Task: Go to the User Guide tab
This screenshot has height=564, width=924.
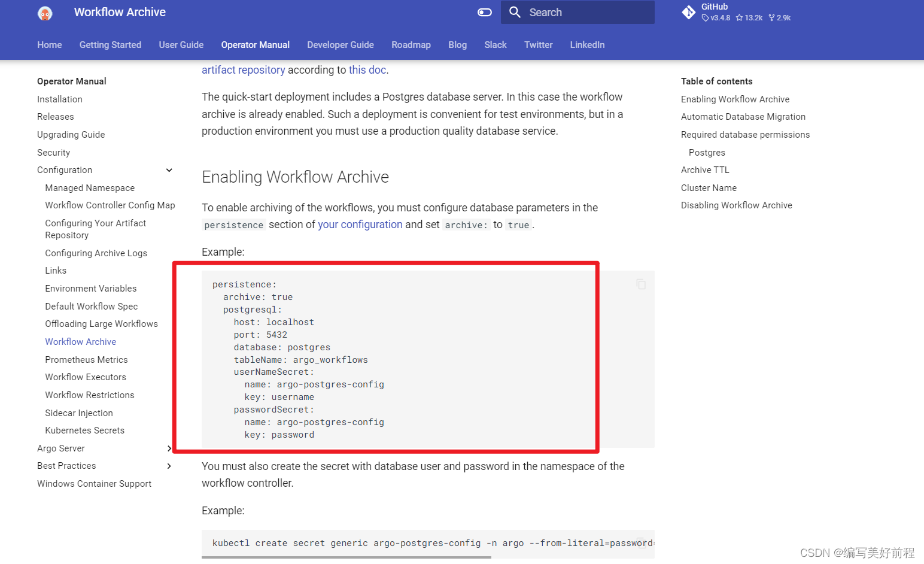Action: pyautogui.click(x=181, y=45)
